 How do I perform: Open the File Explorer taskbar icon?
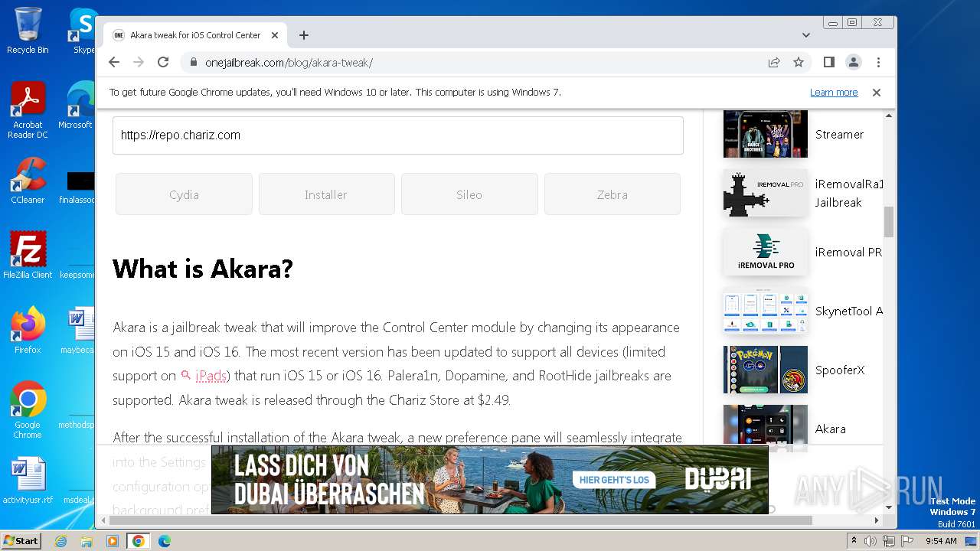[x=87, y=541]
